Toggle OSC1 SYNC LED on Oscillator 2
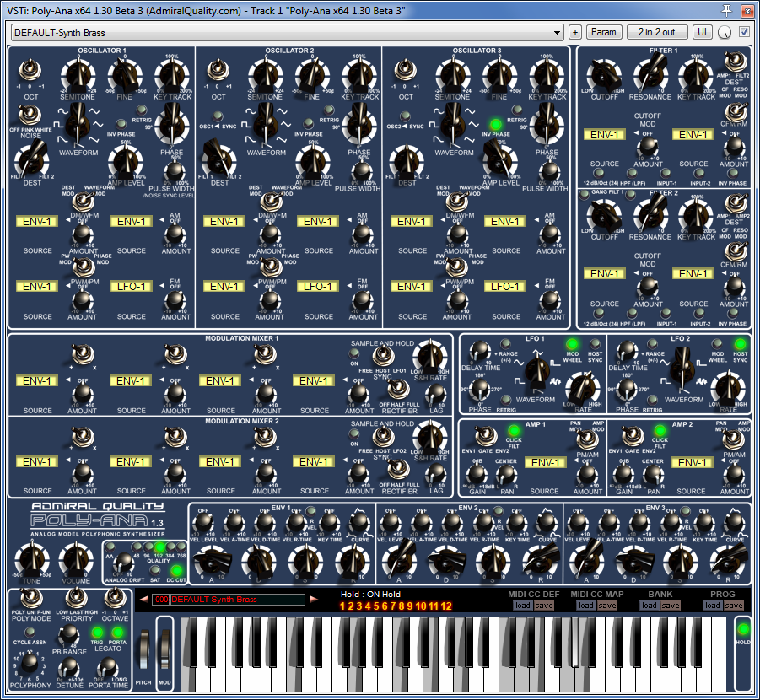The height and width of the screenshot is (700, 760). pyautogui.click(x=218, y=116)
